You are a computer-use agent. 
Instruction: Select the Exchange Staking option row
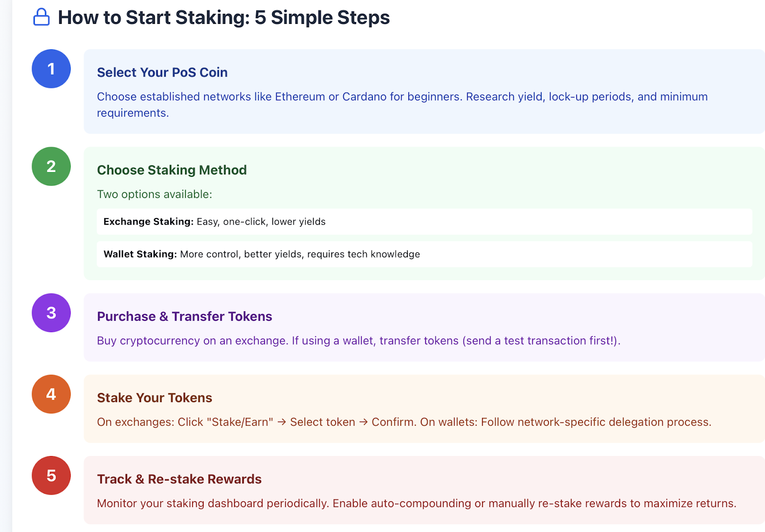tap(424, 222)
